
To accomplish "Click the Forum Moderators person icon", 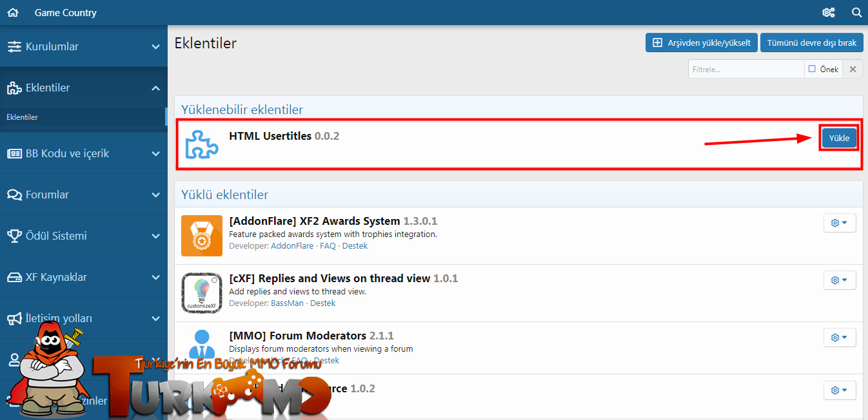I will pos(202,344).
